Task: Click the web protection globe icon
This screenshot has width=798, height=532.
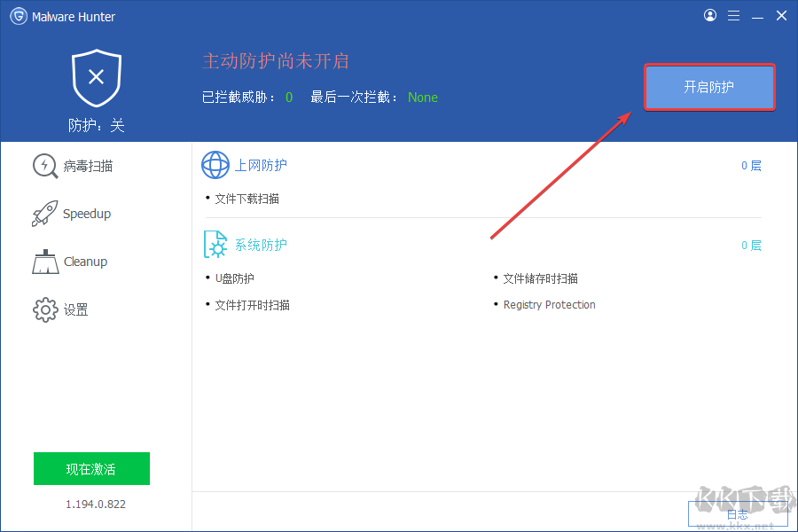Action: coord(215,165)
